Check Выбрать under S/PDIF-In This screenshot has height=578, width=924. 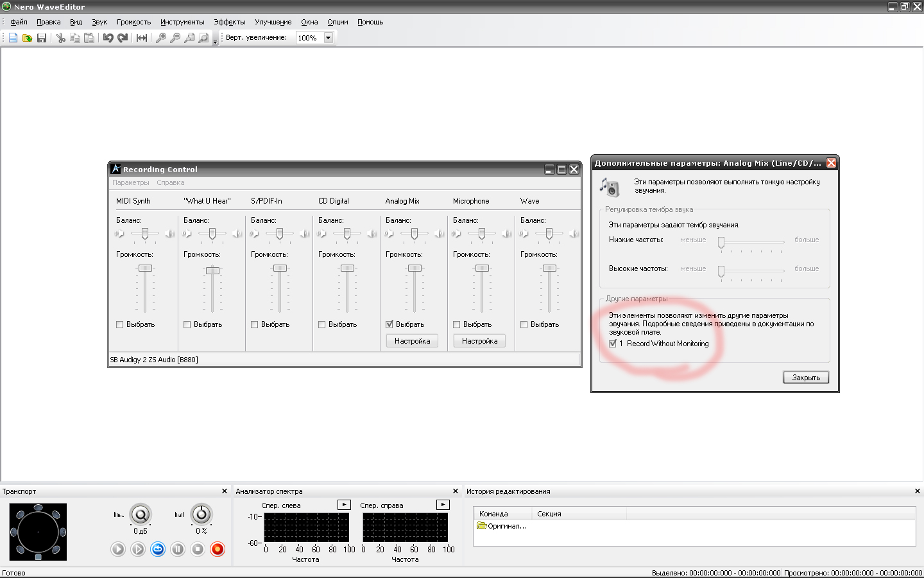tap(254, 324)
